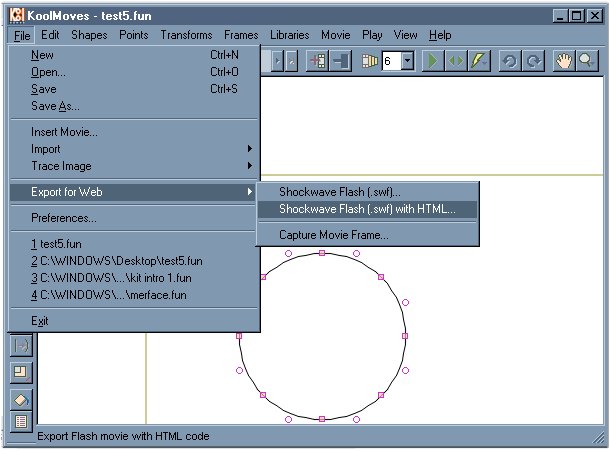Open the tweens count dropdown arrow
Image resolution: width=610 pixels, height=450 pixels.
point(407,61)
